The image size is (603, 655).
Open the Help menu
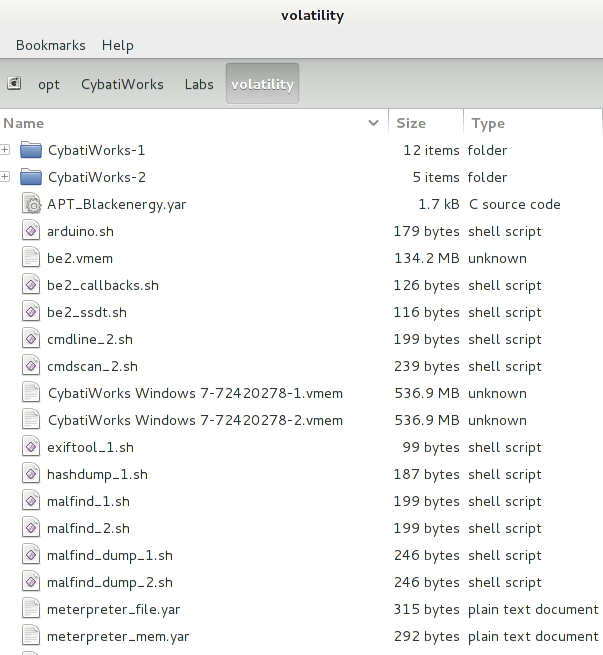118,45
